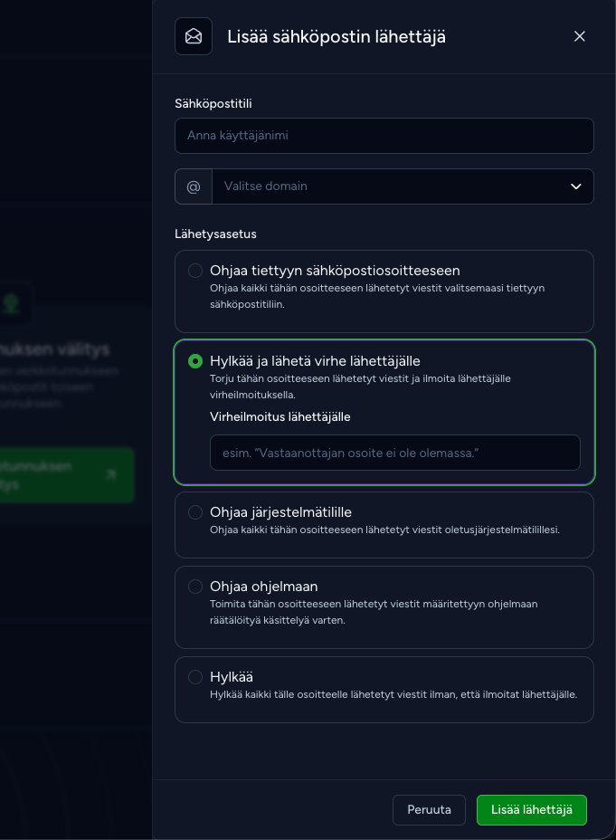Expand the Valitse domain chevron

576,186
